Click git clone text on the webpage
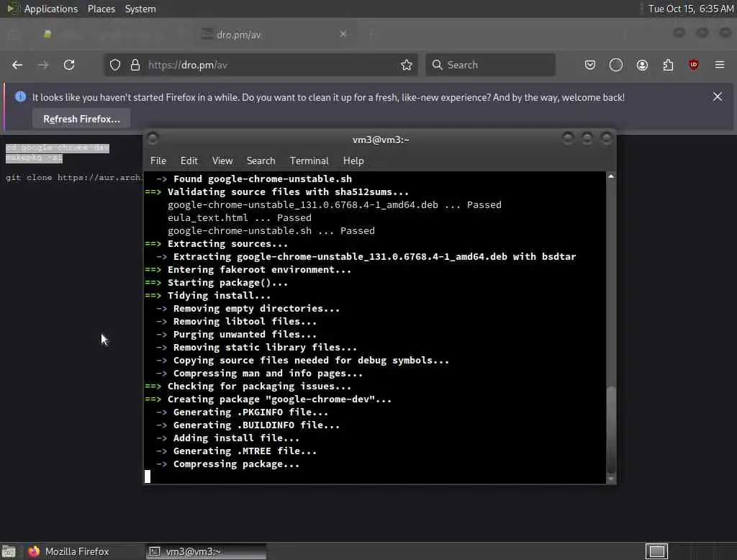This screenshot has width=737, height=560. click(73, 177)
